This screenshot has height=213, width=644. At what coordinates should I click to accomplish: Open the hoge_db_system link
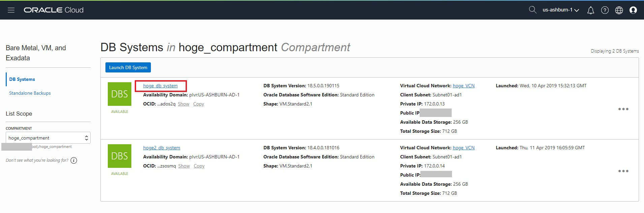coord(160,86)
